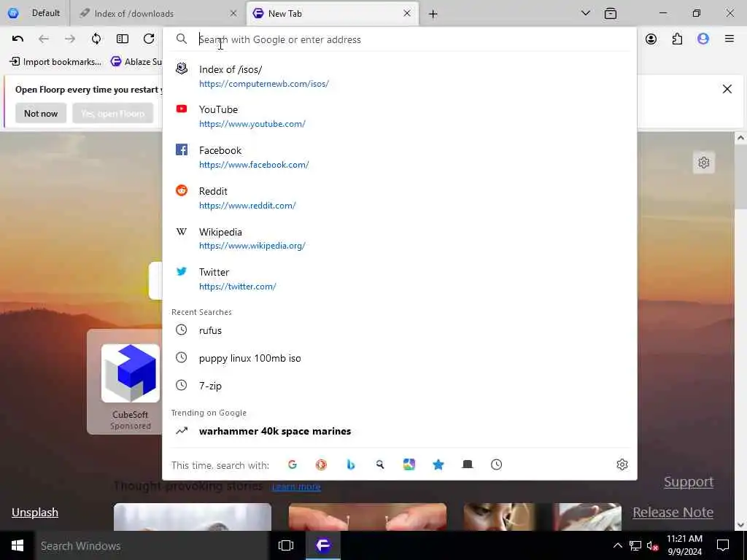The width and height of the screenshot is (747, 560).
Task: Click Learn more beside stories heading
Action: coord(296,486)
